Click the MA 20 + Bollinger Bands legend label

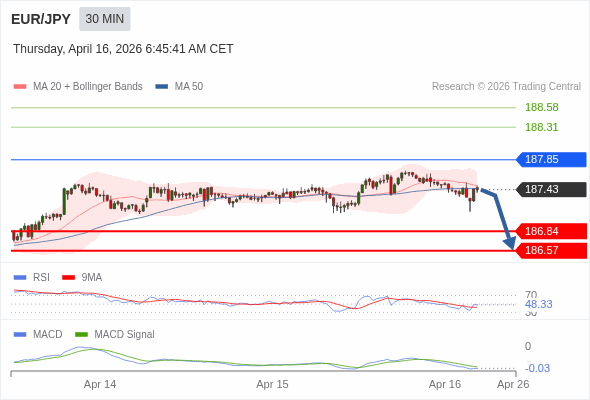pos(88,87)
